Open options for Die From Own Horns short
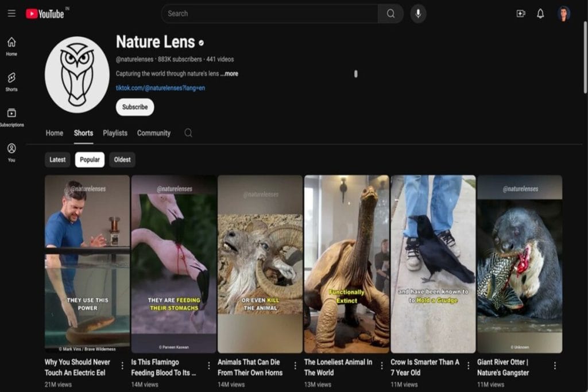The height and width of the screenshot is (392, 588). tap(295, 366)
